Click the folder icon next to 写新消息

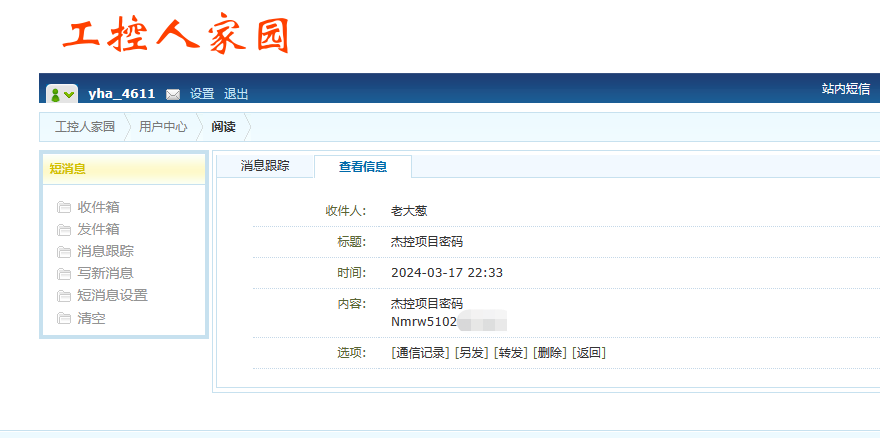(64, 274)
